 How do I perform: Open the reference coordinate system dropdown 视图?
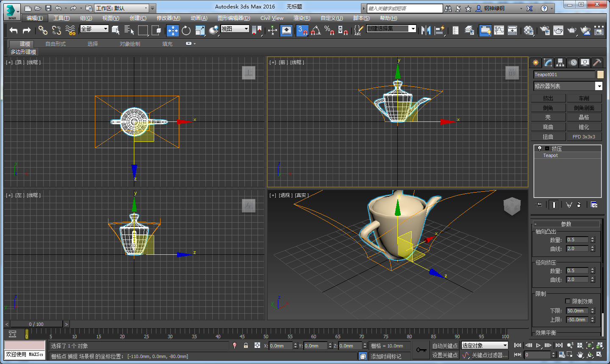pos(235,29)
